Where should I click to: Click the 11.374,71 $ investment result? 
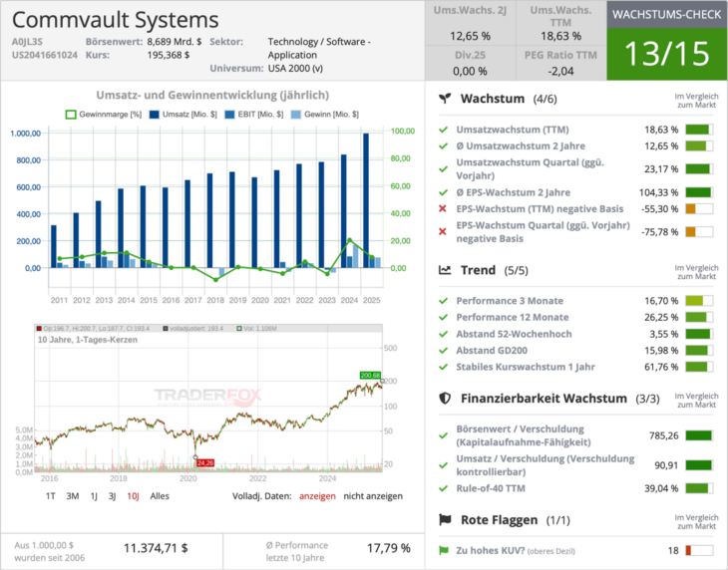tap(156, 548)
